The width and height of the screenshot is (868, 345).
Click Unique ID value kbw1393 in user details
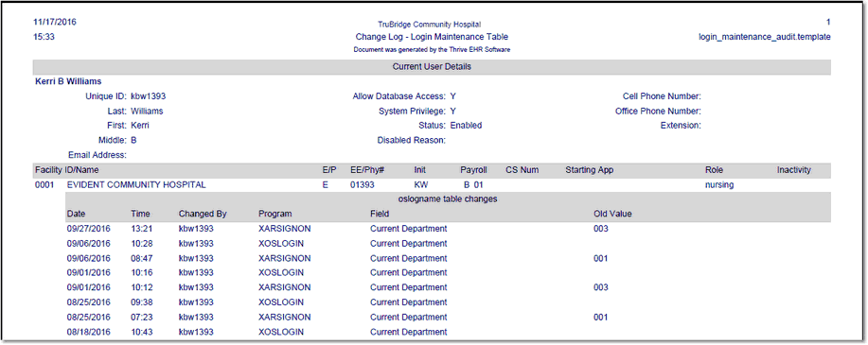[x=149, y=96]
